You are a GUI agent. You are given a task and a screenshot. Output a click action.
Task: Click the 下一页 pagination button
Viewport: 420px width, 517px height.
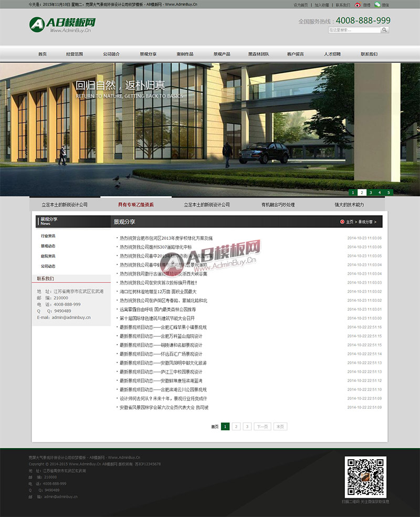point(262,427)
